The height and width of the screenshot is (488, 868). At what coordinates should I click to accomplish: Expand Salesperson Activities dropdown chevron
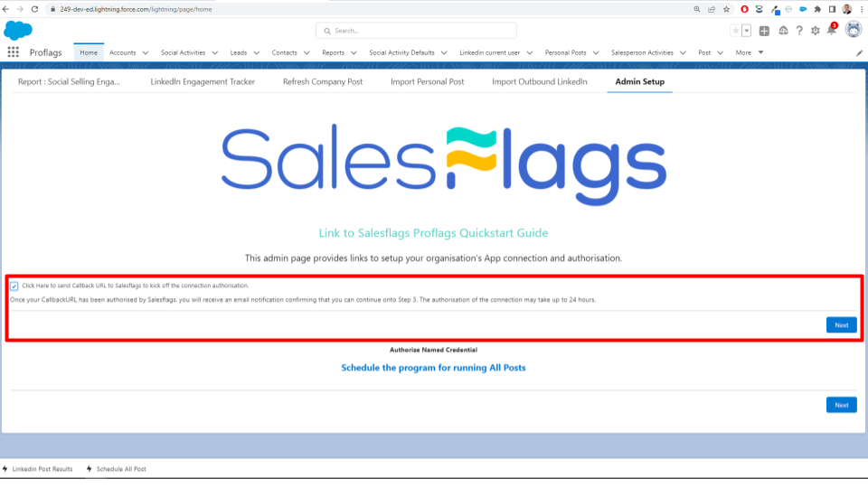point(684,53)
